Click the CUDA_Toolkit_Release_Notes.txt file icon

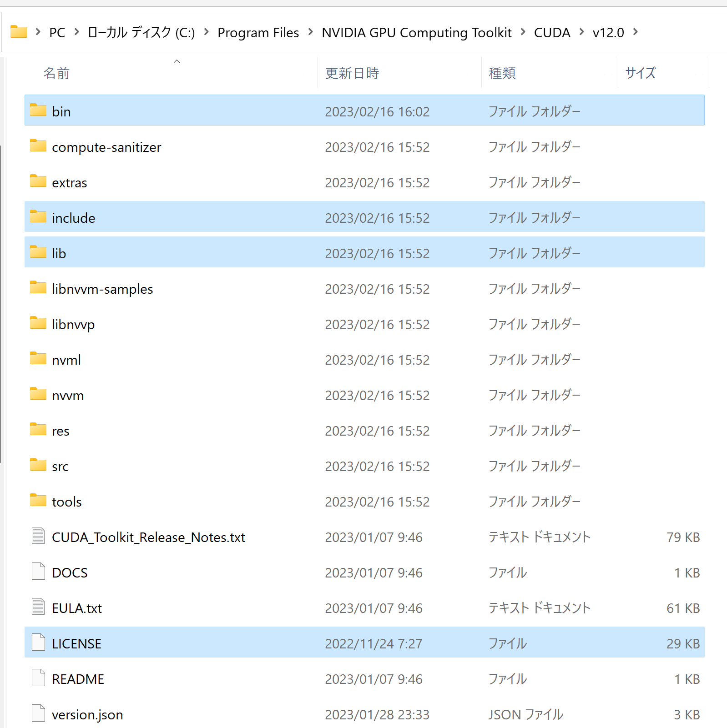point(38,536)
